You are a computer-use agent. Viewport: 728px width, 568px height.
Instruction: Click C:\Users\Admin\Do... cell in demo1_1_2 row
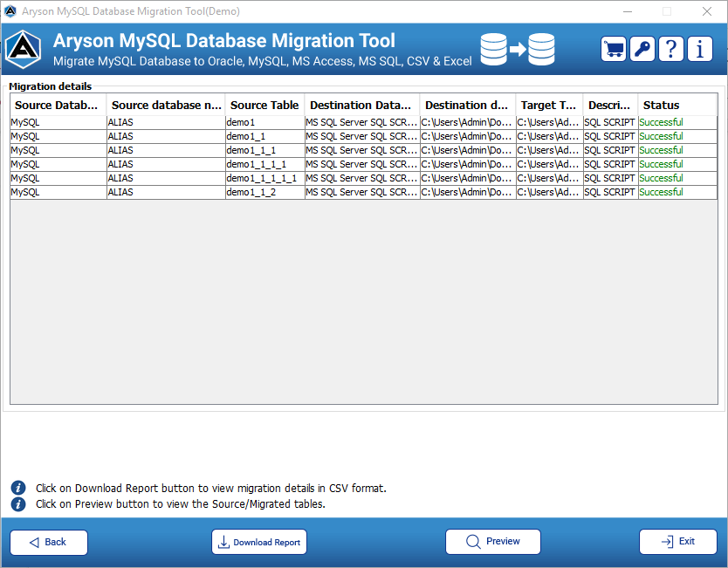(x=468, y=192)
